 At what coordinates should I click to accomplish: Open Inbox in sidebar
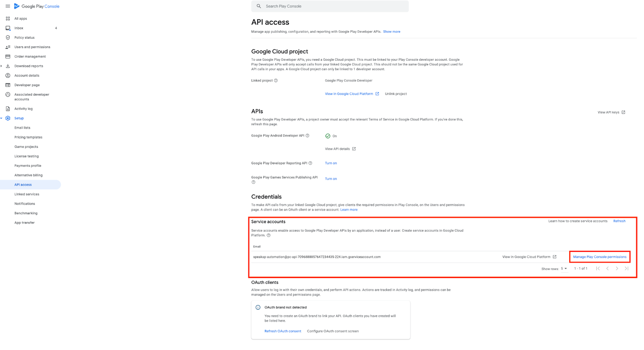[19, 28]
